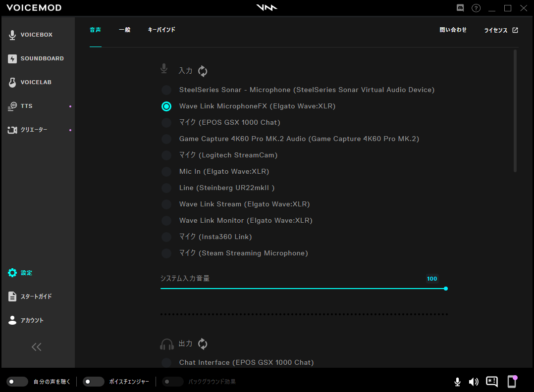
Task: Open help question mark icon
Action: (x=476, y=8)
